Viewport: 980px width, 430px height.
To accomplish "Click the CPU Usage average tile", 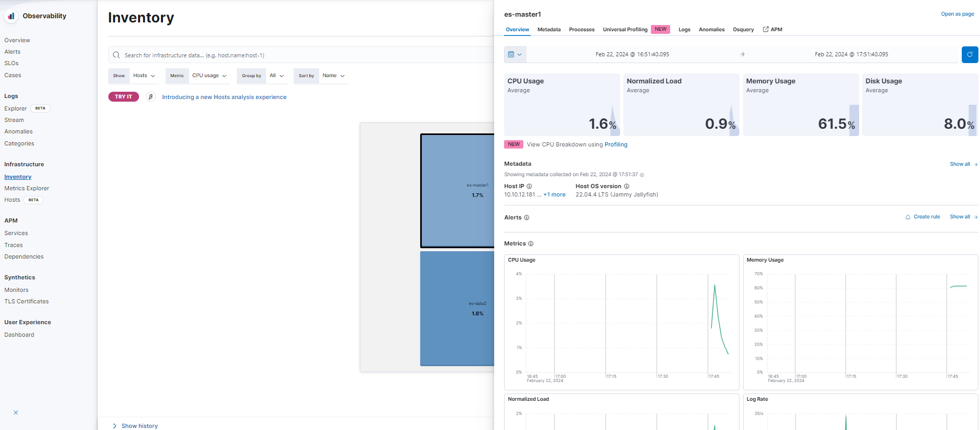I will [x=562, y=105].
